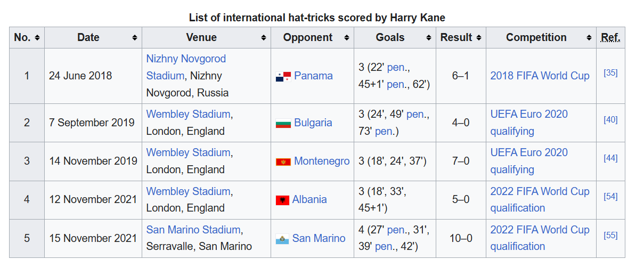Sort by Competition column sort arrows

(x=589, y=38)
